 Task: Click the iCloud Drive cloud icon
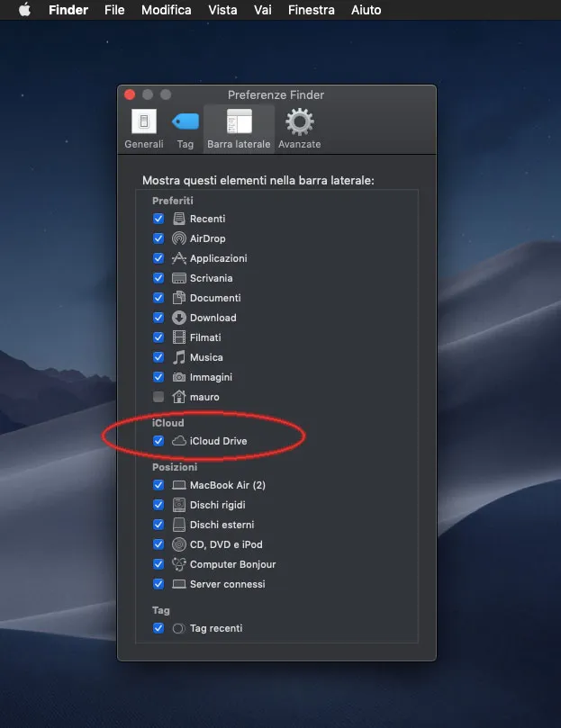pyautogui.click(x=179, y=441)
